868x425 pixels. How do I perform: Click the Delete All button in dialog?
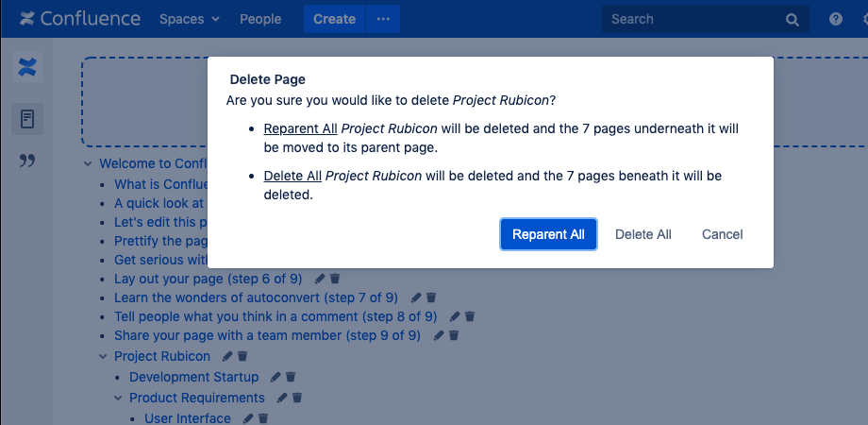click(x=643, y=234)
